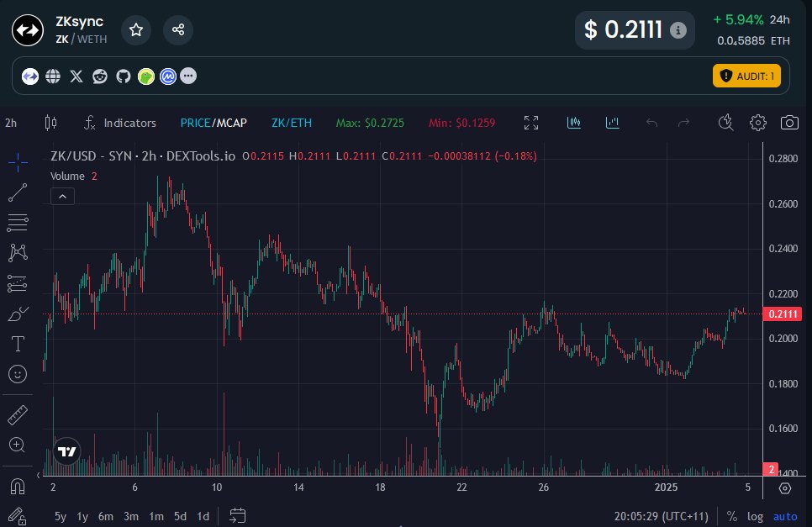
Task: Set time range to 1d
Action: click(x=203, y=516)
